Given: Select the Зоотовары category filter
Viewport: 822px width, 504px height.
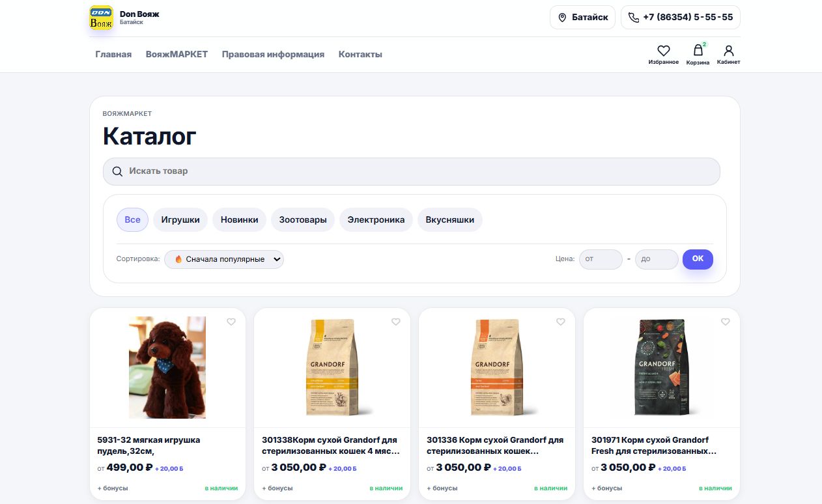Looking at the screenshot, I should (x=303, y=220).
